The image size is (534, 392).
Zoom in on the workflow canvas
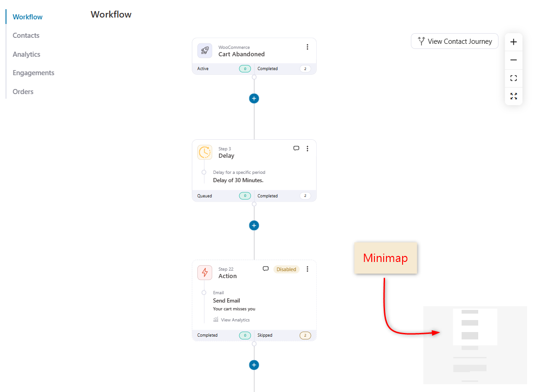click(514, 42)
